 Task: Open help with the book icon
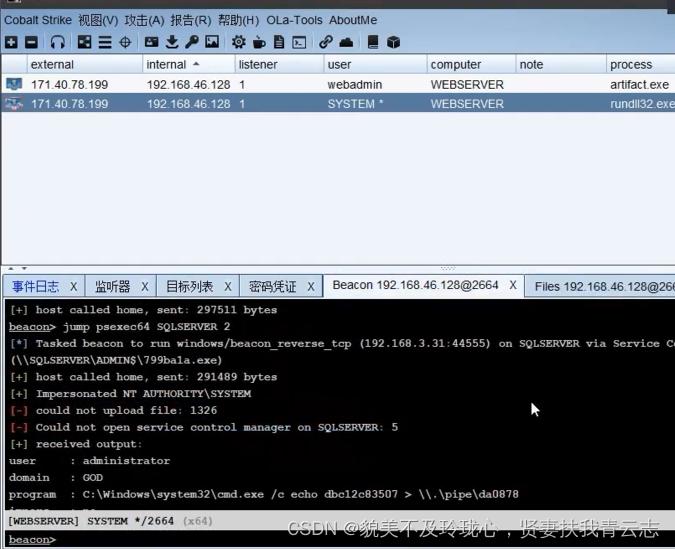pyautogui.click(x=373, y=42)
